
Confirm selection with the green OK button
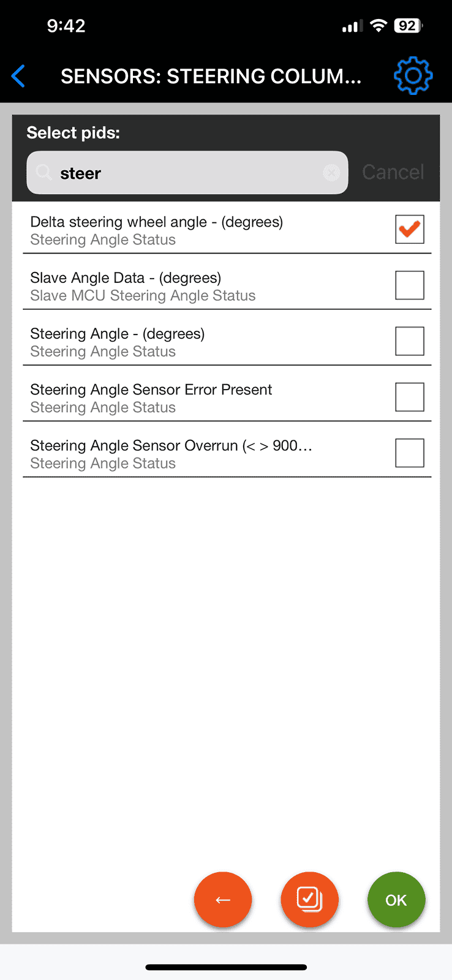click(396, 900)
